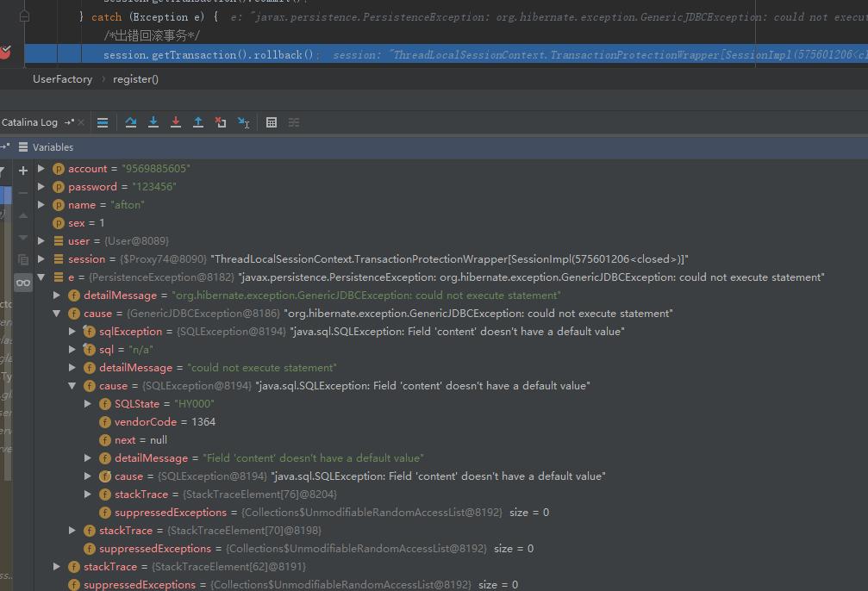
Task: Select the suppressedExceptions row below StackTraceElement[76]
Action: tap(451, 513)
